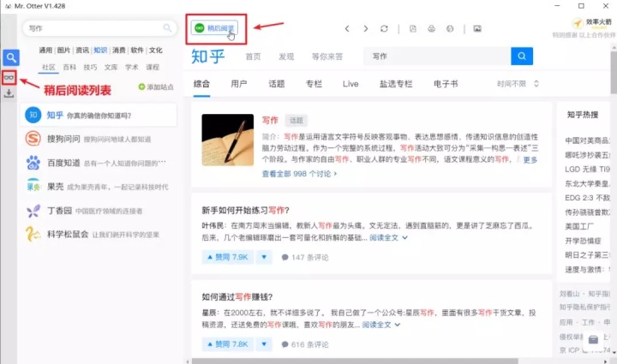Screen dimensions: 617x364
Task: Open the 616 条评论 comments
Action: click(305, 345)
